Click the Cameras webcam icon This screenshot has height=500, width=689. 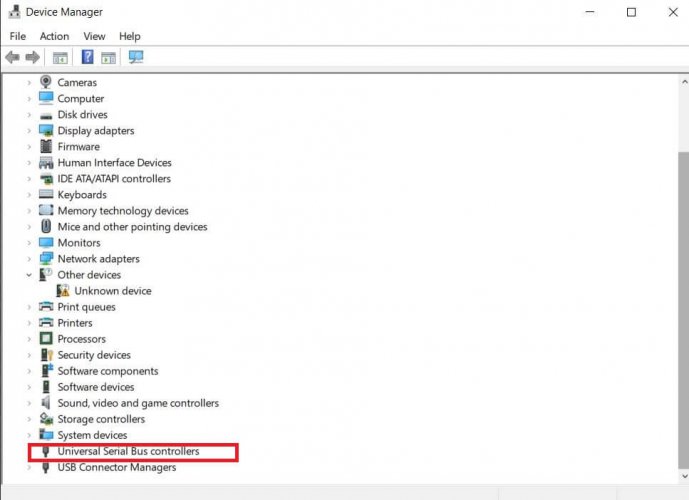point(46,82)
